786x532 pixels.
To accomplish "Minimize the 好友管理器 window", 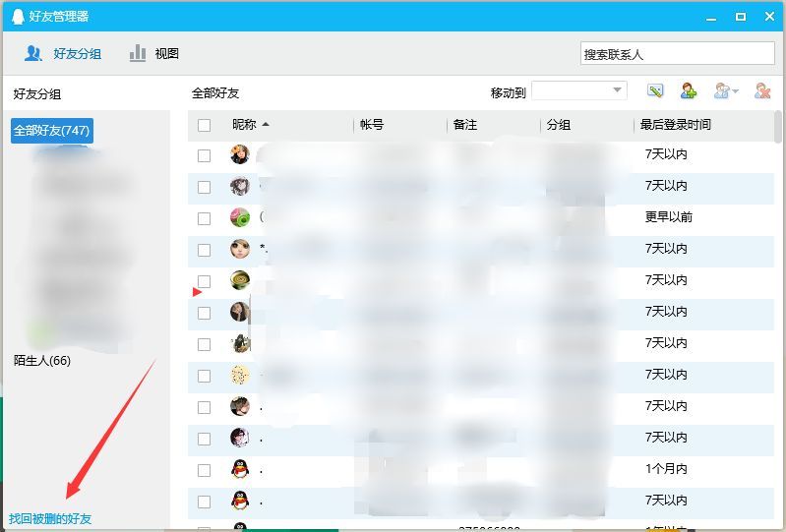I will coord(711,17).
